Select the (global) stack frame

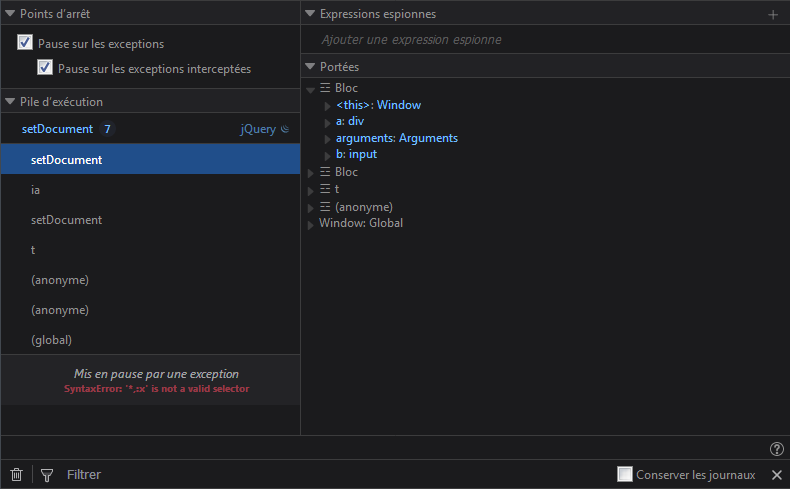pos(150,340)
